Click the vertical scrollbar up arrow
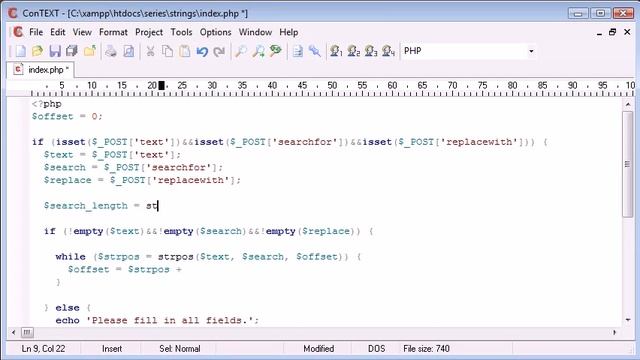640x360 pixels. [628, 104]
